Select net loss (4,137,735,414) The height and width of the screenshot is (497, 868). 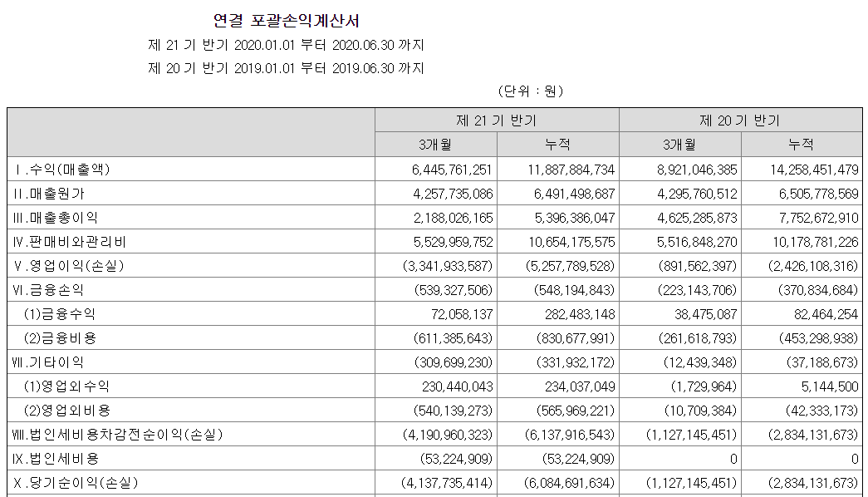click(x=447, y=483)
